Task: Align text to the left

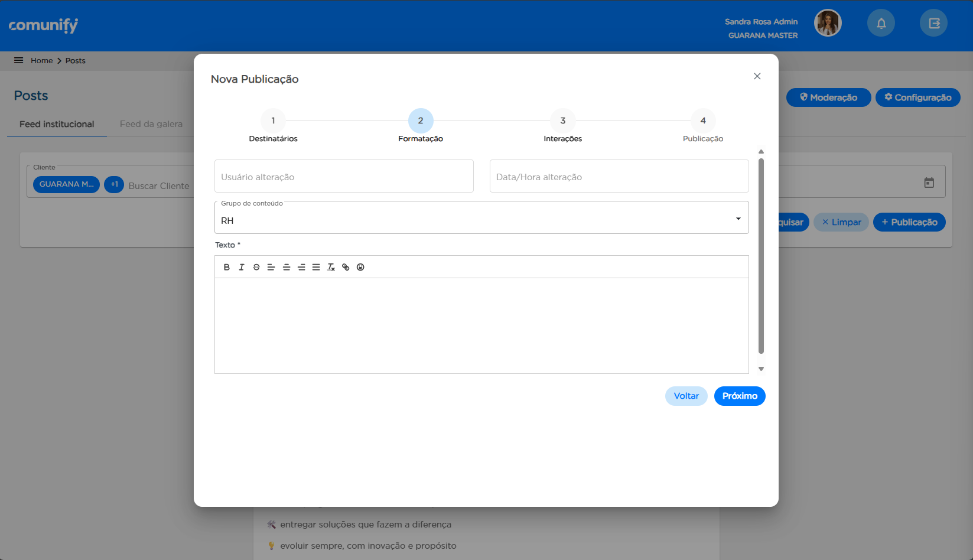Action: 271,267
